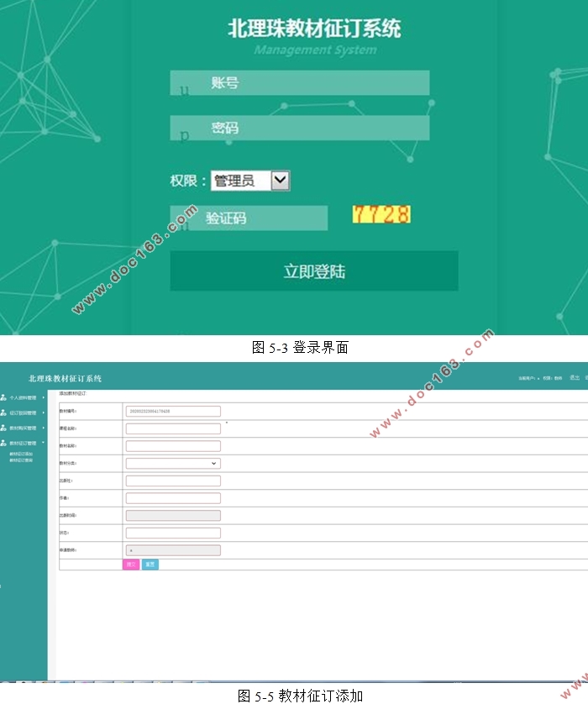This screenshot has height=704, width=588.
Task: Expand the arrow beside 征订驳回管理
Action: click(x=43, y=412)
